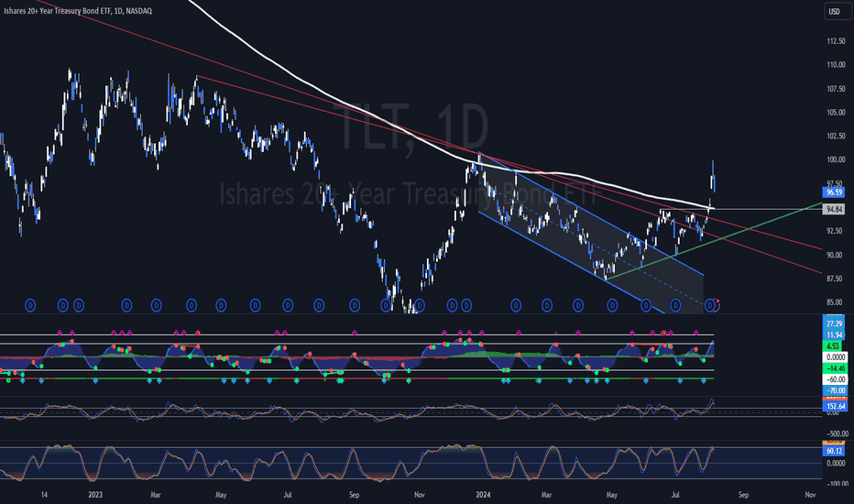The width and height of the screenshot is (854, 504).
Task: Click the green -14.46 indicator value label
Action: [834, 368]
